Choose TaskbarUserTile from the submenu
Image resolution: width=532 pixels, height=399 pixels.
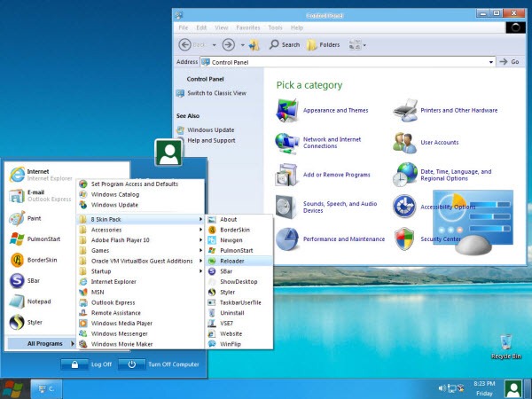tap(239, 302)
